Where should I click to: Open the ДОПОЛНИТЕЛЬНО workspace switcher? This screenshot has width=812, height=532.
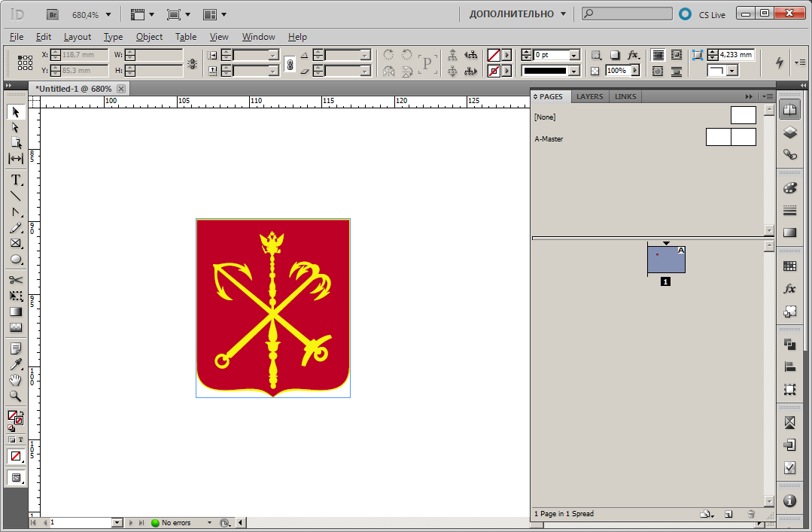coord(518,14)
